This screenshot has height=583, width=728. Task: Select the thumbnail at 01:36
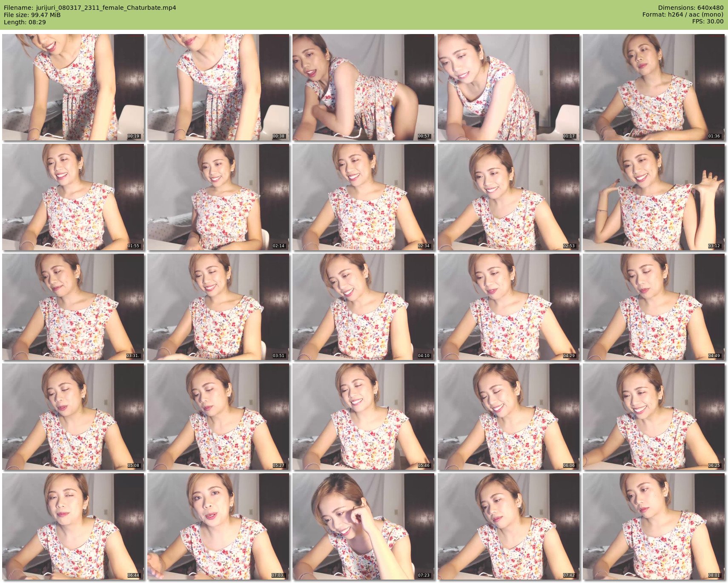[x=654, y=87]
